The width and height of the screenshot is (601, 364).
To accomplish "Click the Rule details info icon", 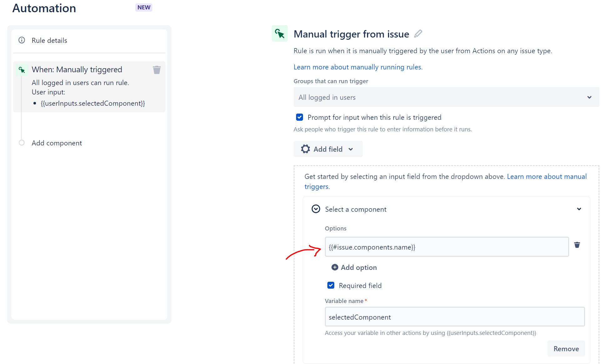I will coord(22,40).
